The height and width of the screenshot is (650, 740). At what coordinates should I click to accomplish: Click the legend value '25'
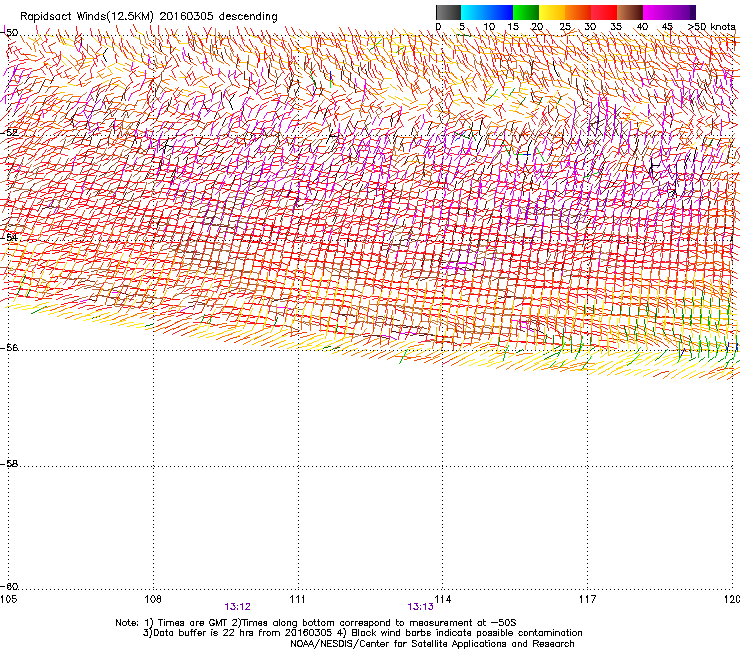[565, 27]
